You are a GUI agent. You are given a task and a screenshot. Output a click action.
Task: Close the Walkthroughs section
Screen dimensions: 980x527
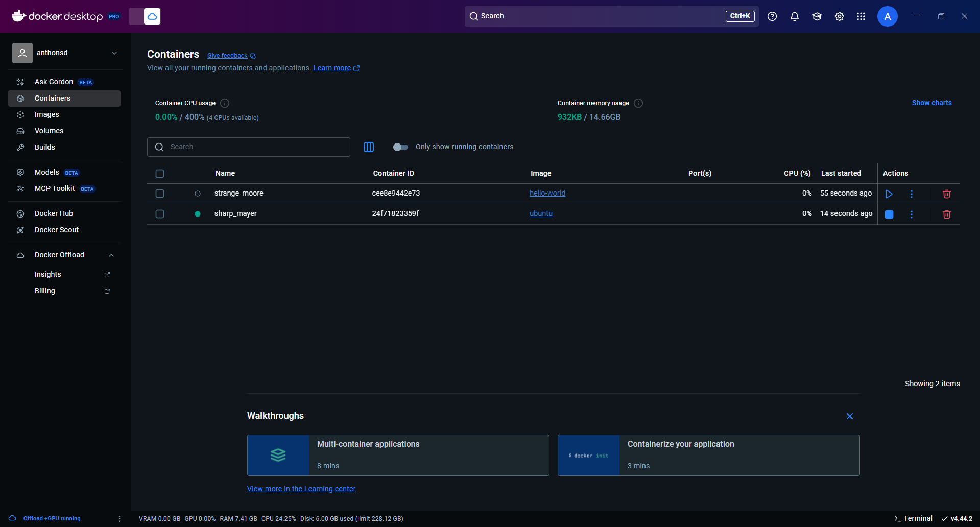tap(850, 416)
